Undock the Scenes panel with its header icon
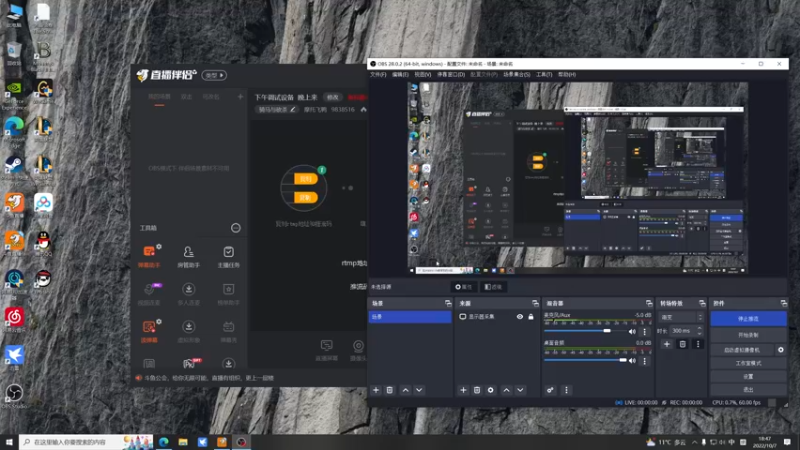 [448, 303]
